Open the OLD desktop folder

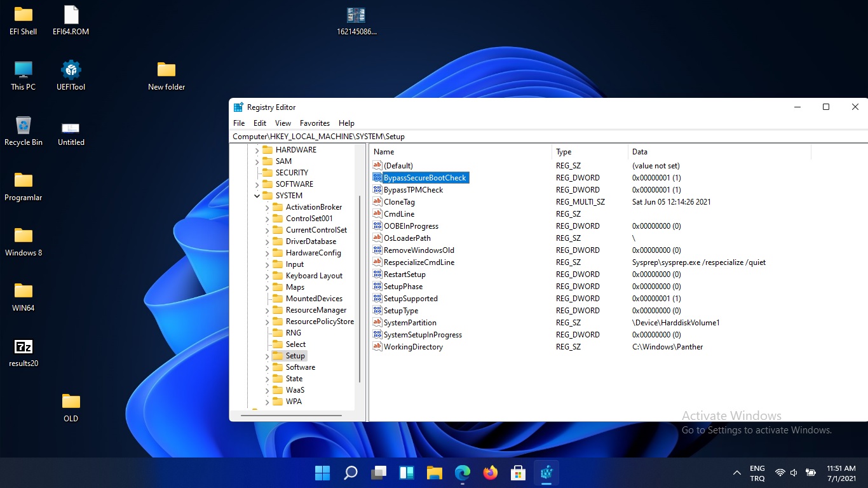(x=71, y=407)
